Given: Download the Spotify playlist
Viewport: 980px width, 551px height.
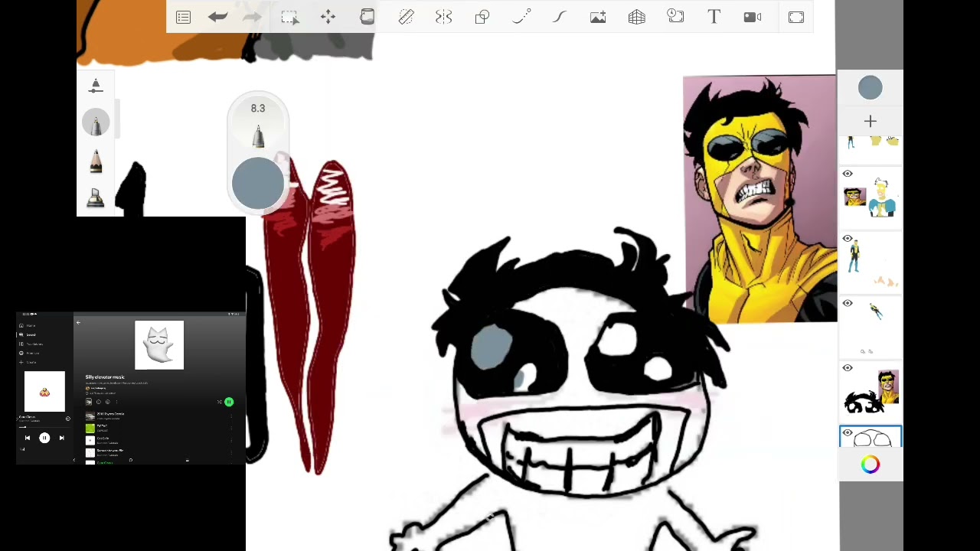Looking at the screenshot, I should pos(108,402).
